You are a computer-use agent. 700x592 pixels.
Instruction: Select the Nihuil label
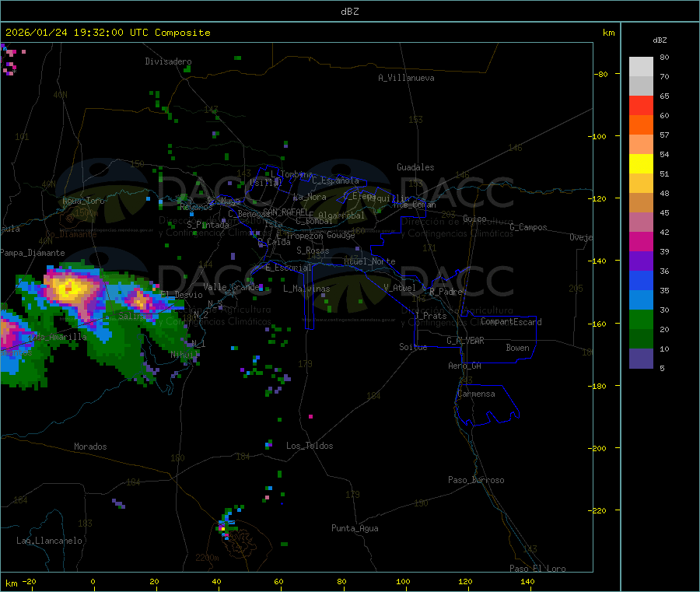pos(184,355)
